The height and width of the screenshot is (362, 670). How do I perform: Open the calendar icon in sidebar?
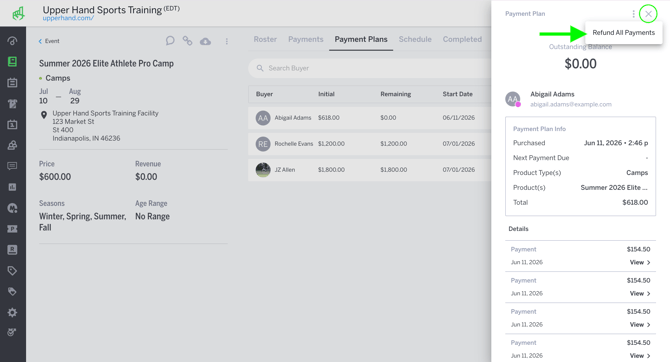pyautogui.click(x=12, y=82)
